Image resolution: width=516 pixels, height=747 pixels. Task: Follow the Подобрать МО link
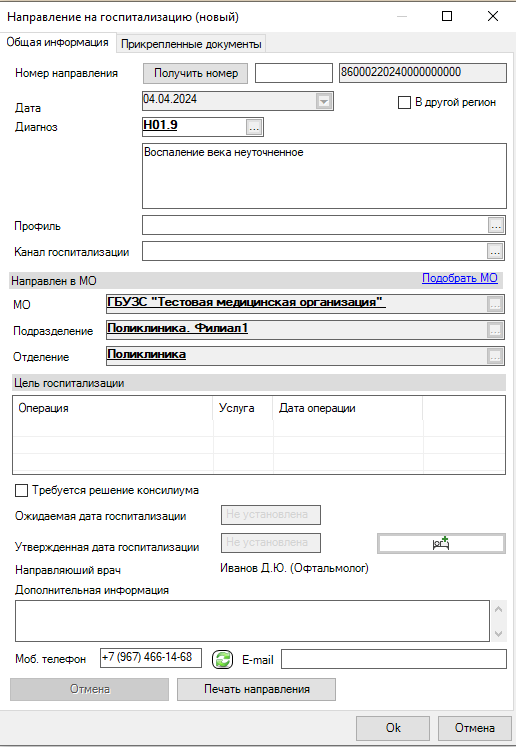[460, 278]
